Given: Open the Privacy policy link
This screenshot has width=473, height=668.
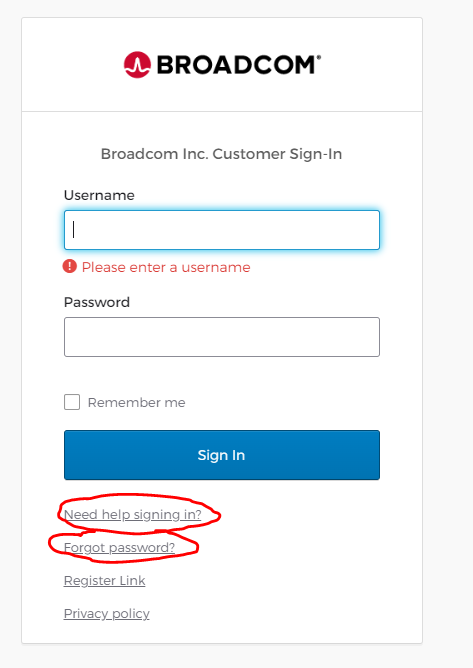Looking at the screenshot, I should click(x=107, y=614).
